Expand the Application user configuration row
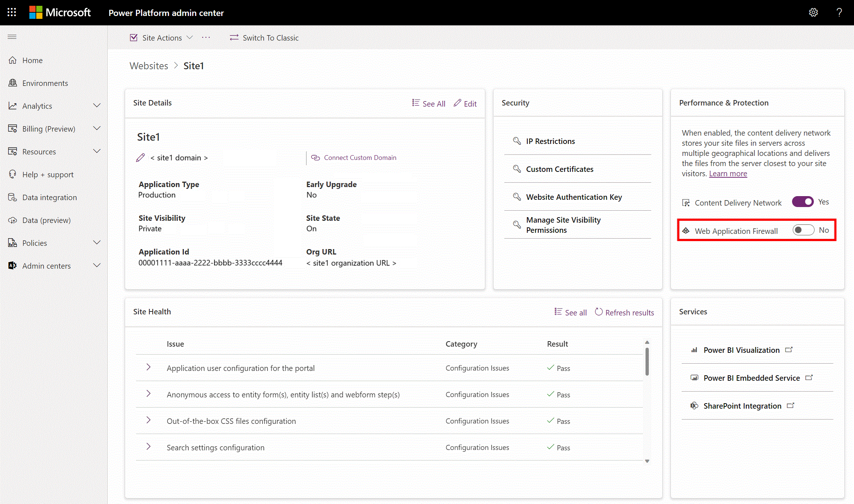This screenshot has width=854, height=504. (x=148, y=368)
